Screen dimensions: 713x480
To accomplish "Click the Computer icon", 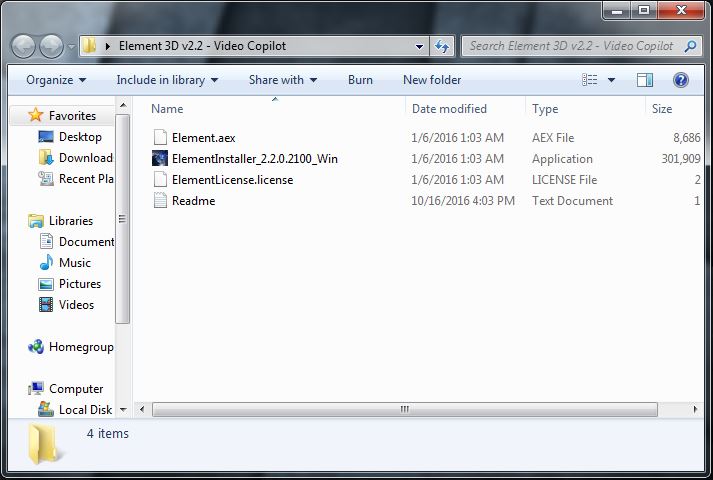I will coord(36,389).
